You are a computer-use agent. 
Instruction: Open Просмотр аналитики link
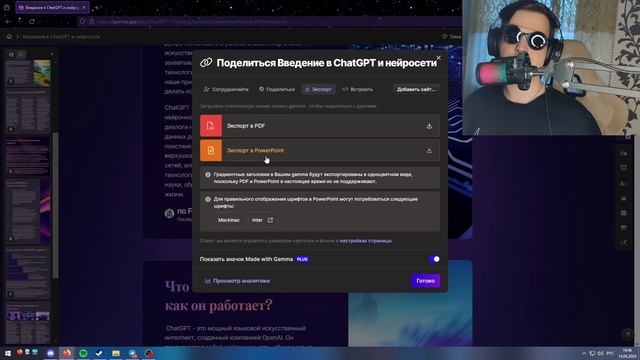click(237, 281)
